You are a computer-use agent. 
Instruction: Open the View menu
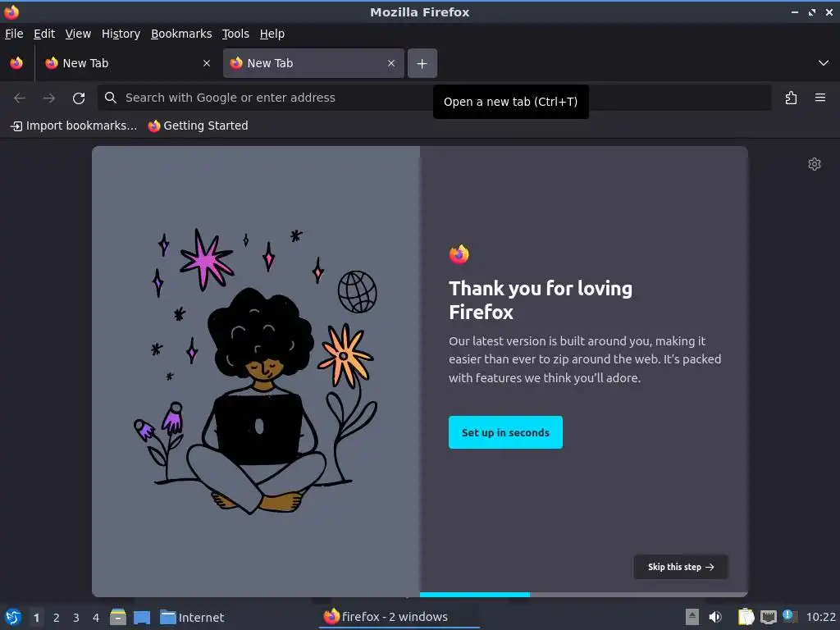point(78,34)
